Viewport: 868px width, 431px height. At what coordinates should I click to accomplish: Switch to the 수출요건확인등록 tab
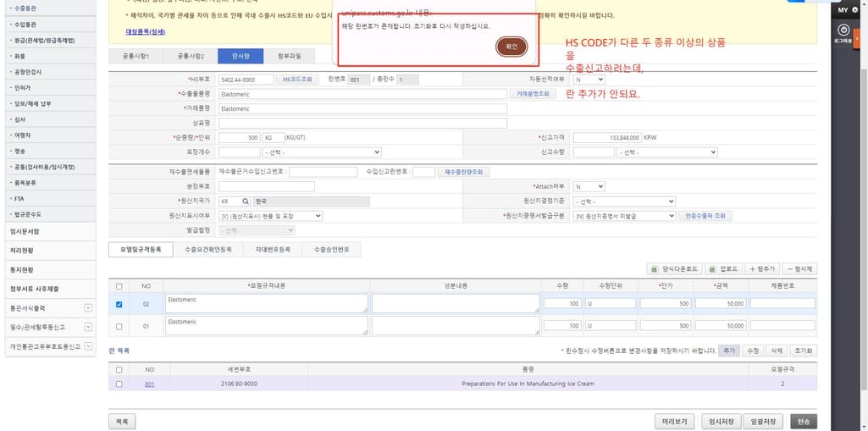pyautogui.click(x=208, y=250)
